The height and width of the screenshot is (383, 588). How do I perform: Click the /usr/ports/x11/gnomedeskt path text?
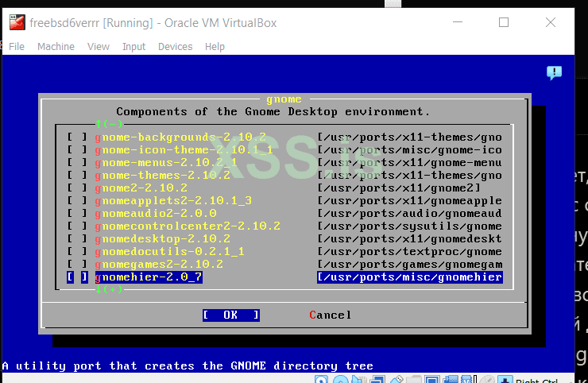click(x=410, y=239)
